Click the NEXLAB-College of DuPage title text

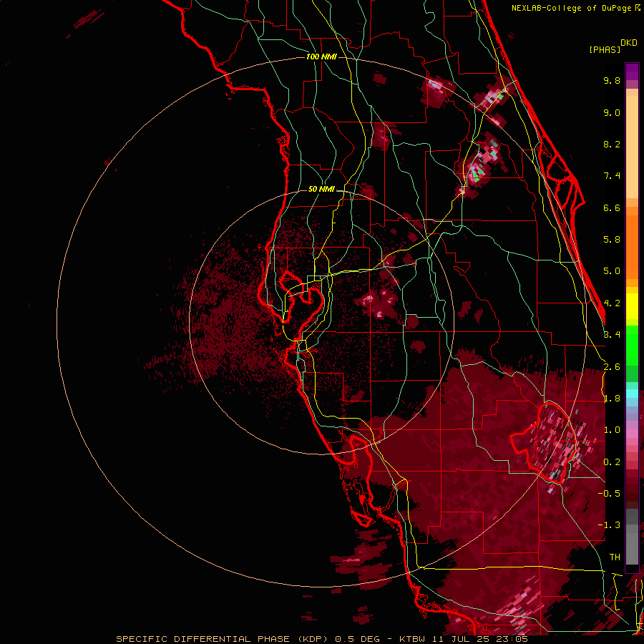571,8
